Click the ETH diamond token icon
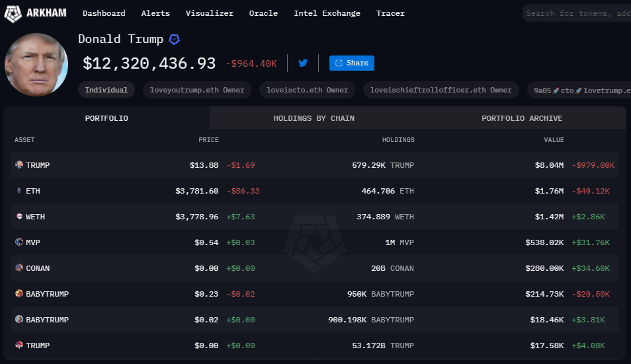 tap(19, 191)
